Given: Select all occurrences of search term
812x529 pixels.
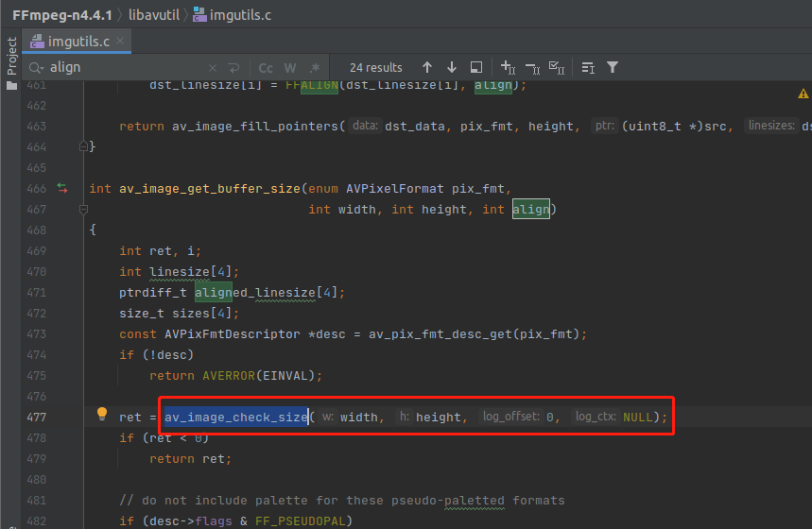Looking at the screenshot, I should pos(556,68).
